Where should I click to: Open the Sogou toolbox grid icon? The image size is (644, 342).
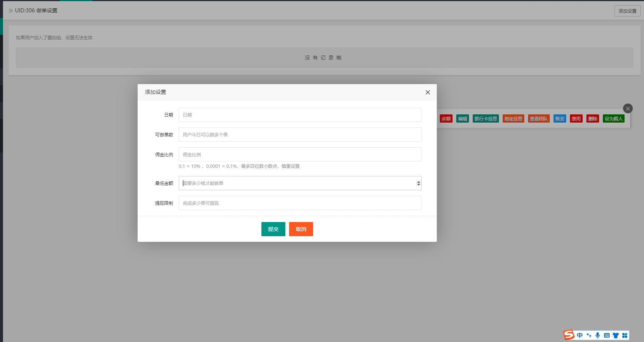coord(625,335)
